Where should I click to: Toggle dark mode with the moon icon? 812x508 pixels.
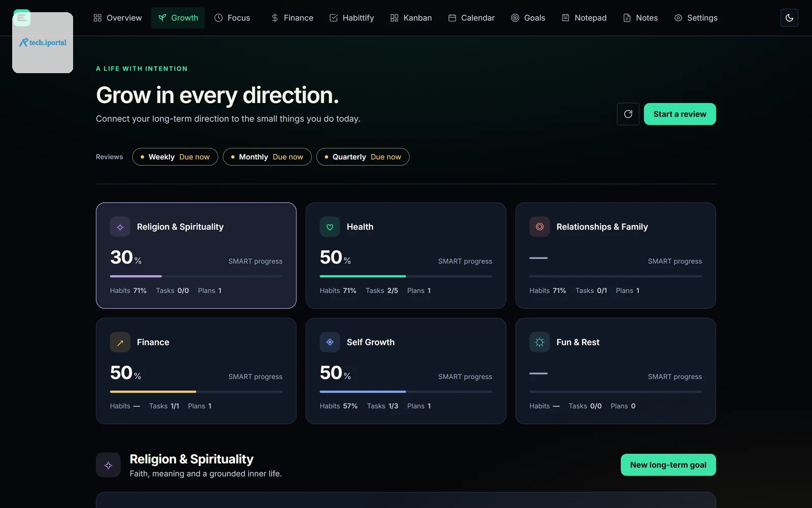point(789,18)
